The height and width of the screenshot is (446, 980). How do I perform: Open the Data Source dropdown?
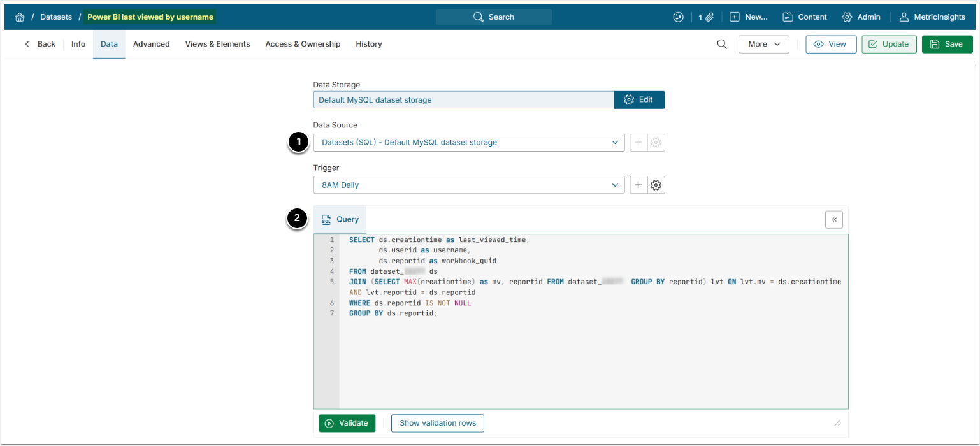coord(468,143)
